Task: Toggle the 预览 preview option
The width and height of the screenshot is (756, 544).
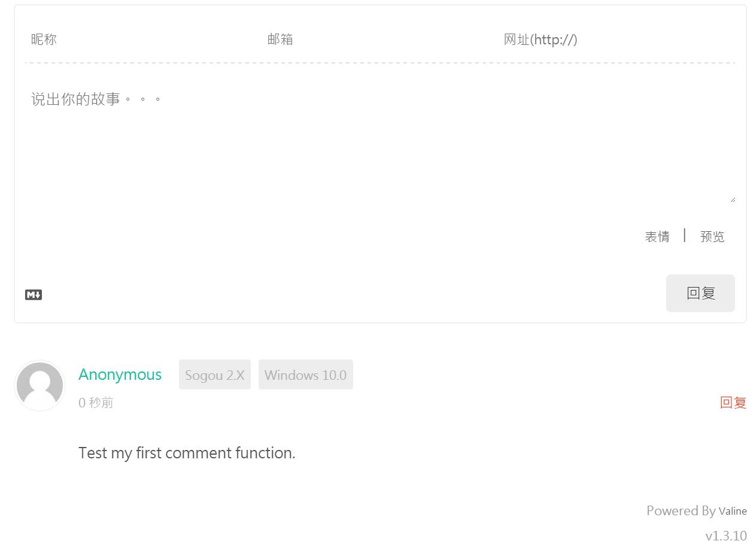Action: [712, 237]
